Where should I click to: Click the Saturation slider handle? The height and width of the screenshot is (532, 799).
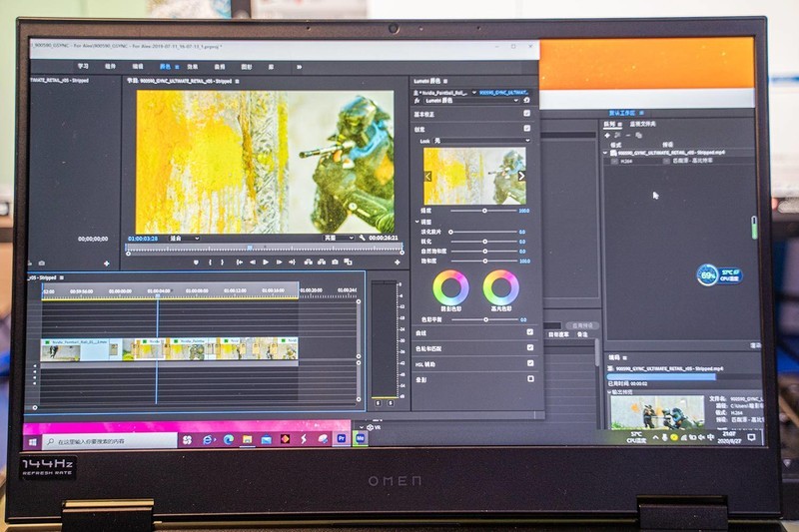[485, 261]
